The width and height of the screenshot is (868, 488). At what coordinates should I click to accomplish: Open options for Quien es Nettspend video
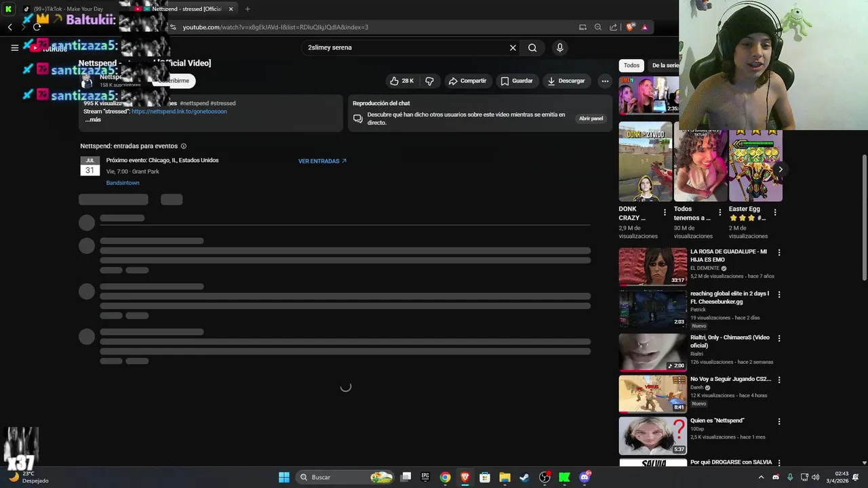779,421
